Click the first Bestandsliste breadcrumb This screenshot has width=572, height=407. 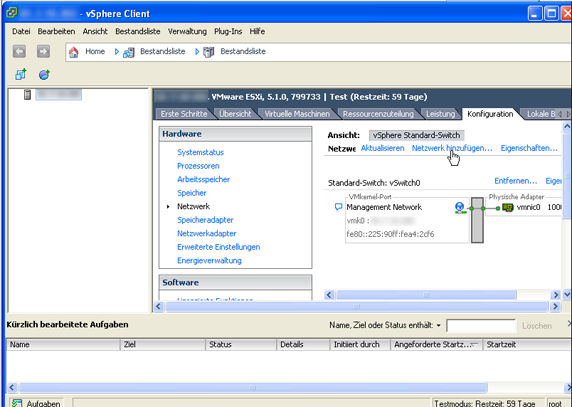tap(162, 51)
